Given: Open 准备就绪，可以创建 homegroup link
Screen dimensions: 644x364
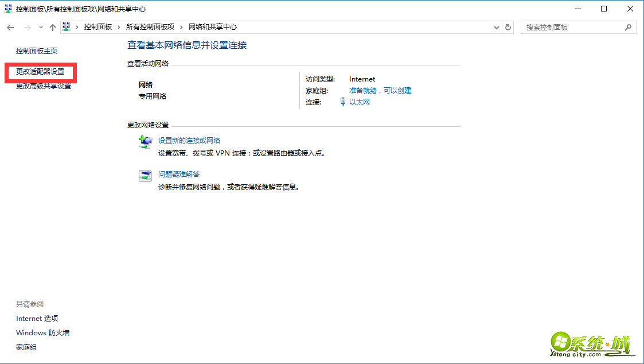Looking at the screenshot, I should (x=381, y=90).
